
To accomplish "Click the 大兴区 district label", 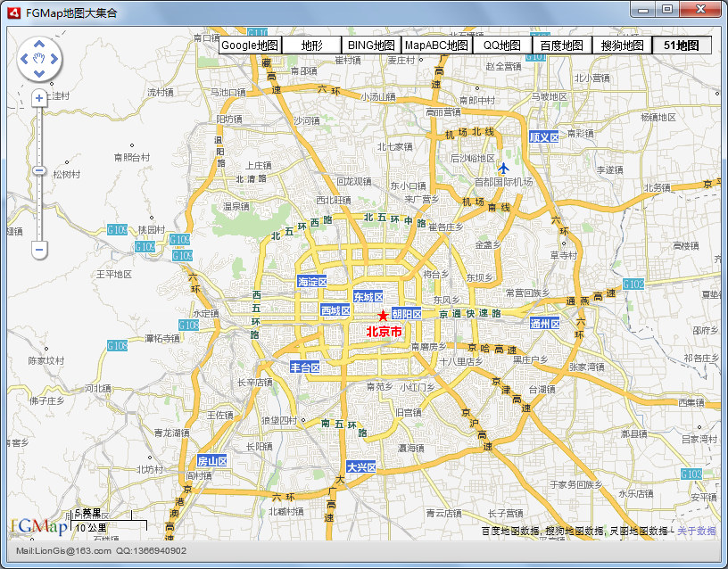I will (x=361, y=467).
